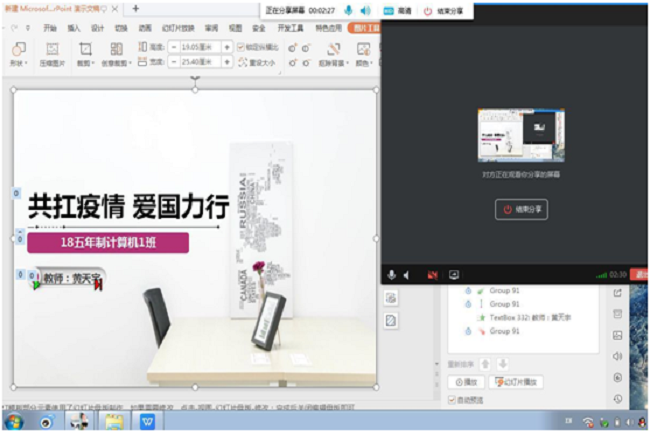Toggle the Auto Preview (自动预览) checkbox
650x433 pixels.
(x=452, y=400)
